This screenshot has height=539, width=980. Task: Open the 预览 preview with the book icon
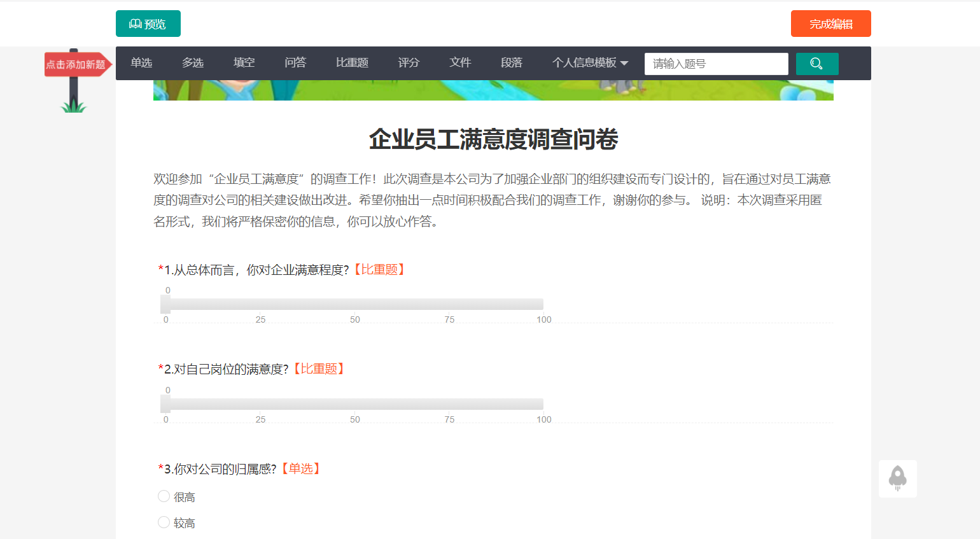(x=148, y=23)
